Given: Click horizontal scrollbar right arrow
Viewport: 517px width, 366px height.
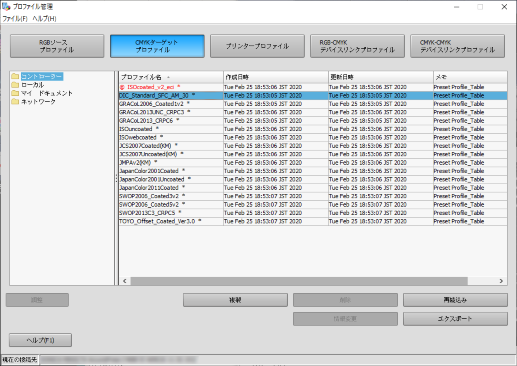Looking at the screenshot, I should 501,281.
